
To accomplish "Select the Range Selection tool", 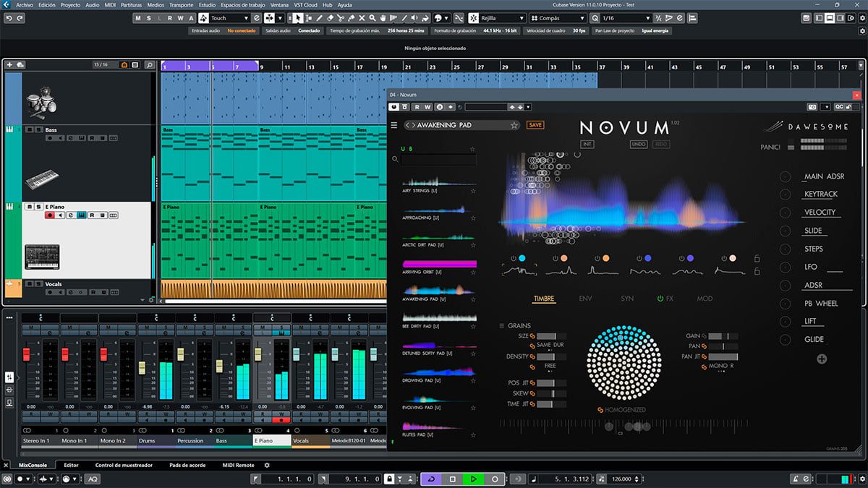I will tap(309, 17).
